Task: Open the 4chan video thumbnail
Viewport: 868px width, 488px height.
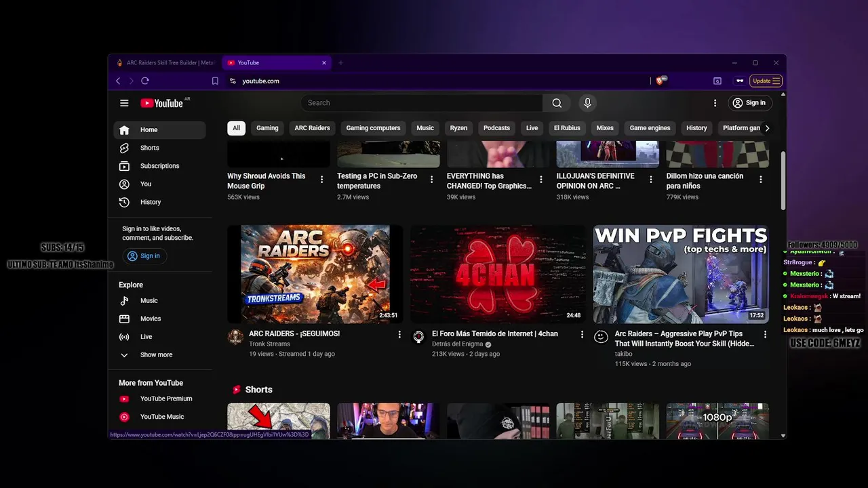Action: [498, 274]
